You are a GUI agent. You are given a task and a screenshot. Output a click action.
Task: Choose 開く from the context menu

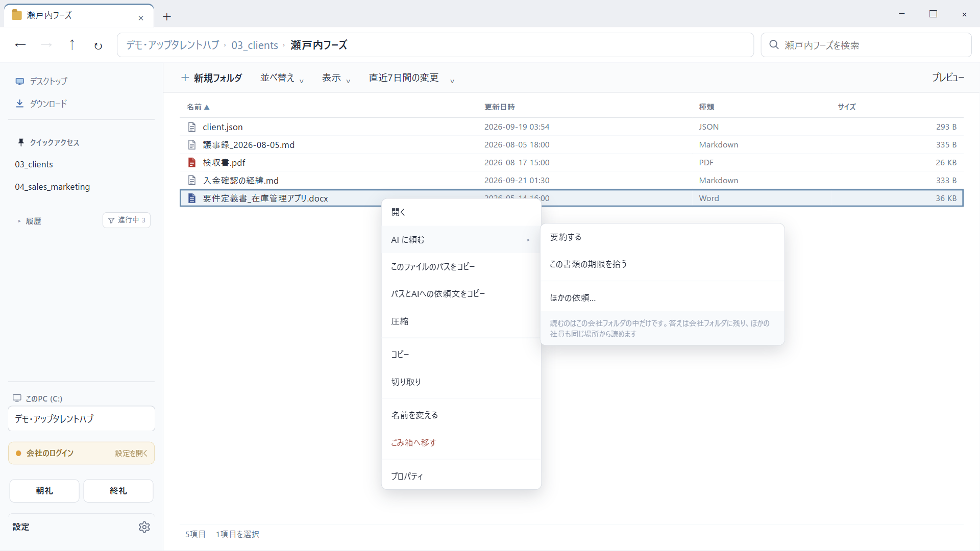461,212
